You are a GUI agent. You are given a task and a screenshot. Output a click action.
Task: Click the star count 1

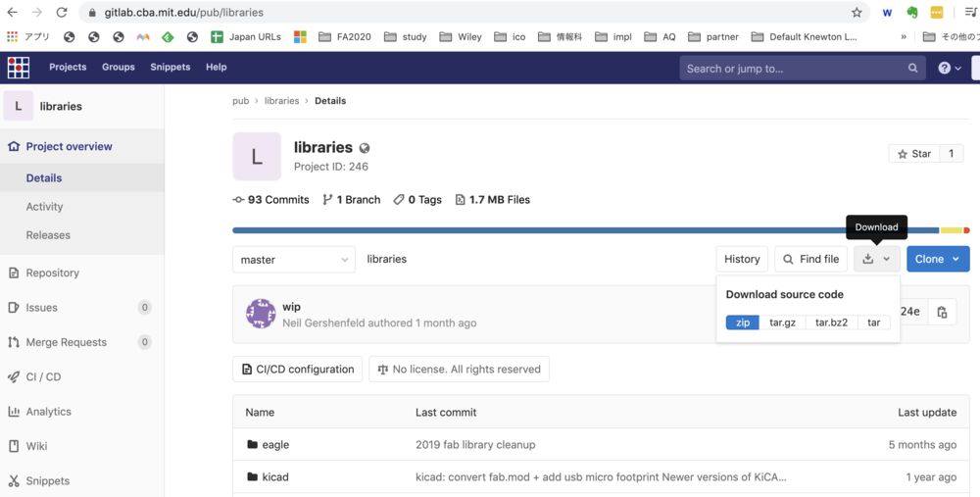[x=952, y=154]
